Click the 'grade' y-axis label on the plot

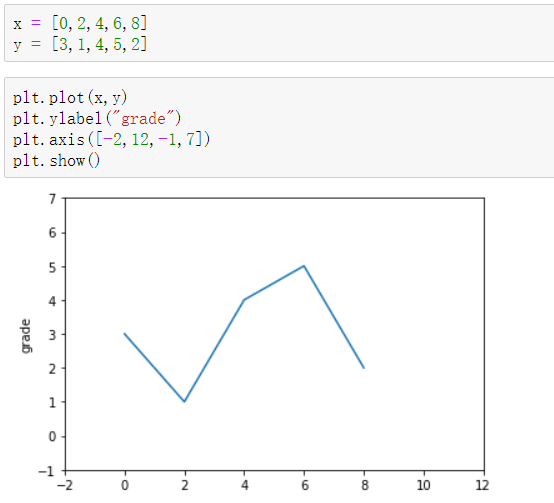click(x=25, y=336)
